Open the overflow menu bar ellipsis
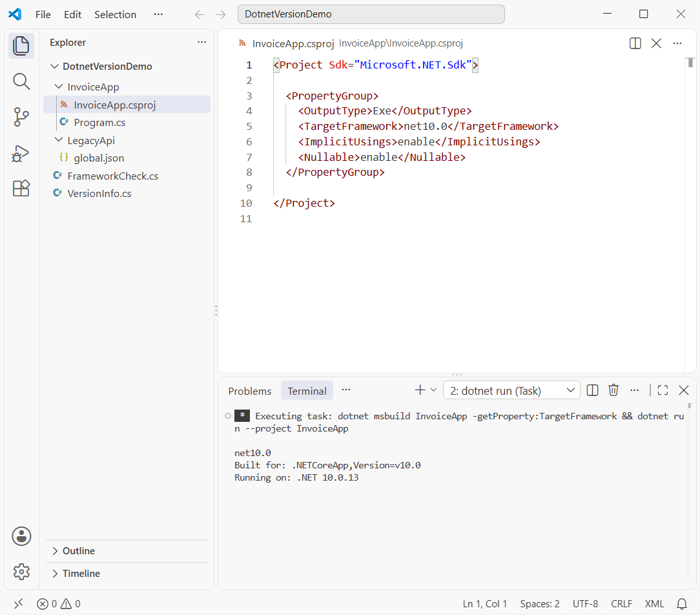This screenshot has height=615, width=700. (158, 14)
